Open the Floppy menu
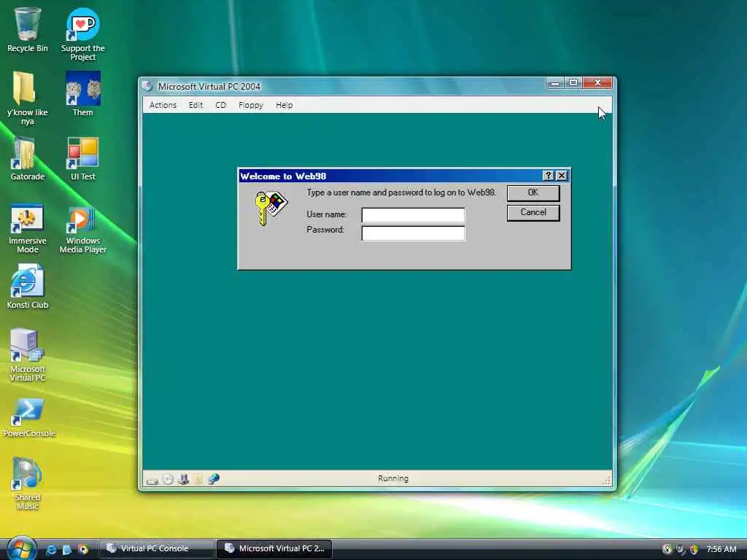 pyautogui.click(x=251, y=105)
